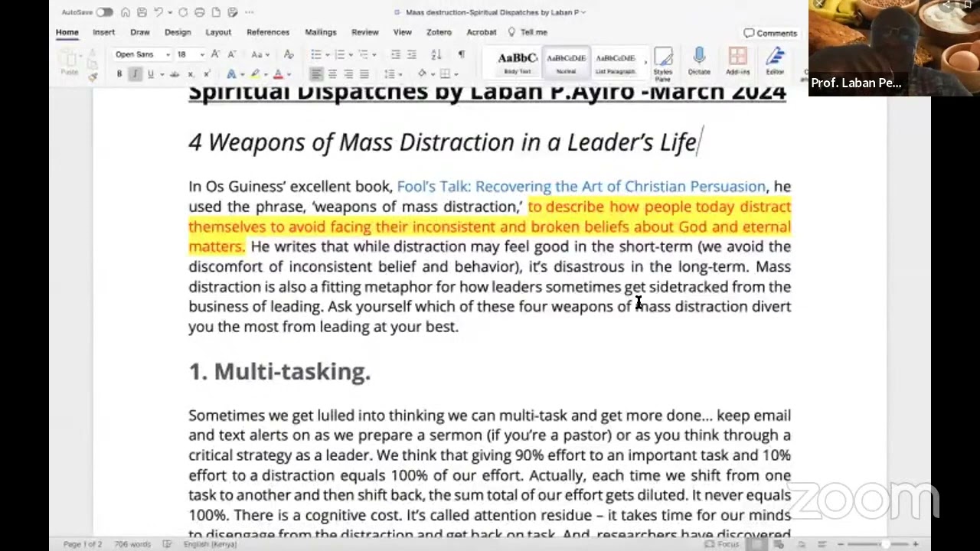Screen dimensions: 980x551
Task: Open the Comments pane button
Action: 770,33
